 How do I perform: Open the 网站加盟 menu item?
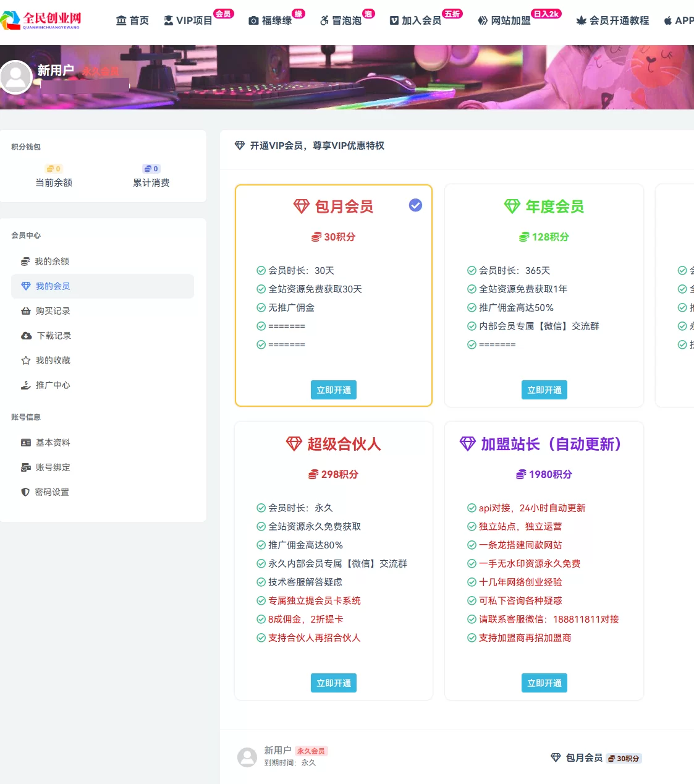504,20
